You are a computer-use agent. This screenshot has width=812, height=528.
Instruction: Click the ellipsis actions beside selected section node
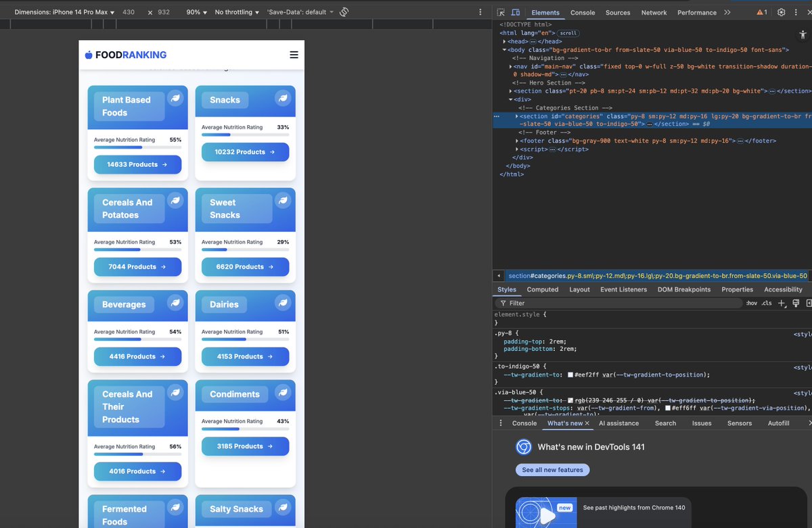pos(497,116)
